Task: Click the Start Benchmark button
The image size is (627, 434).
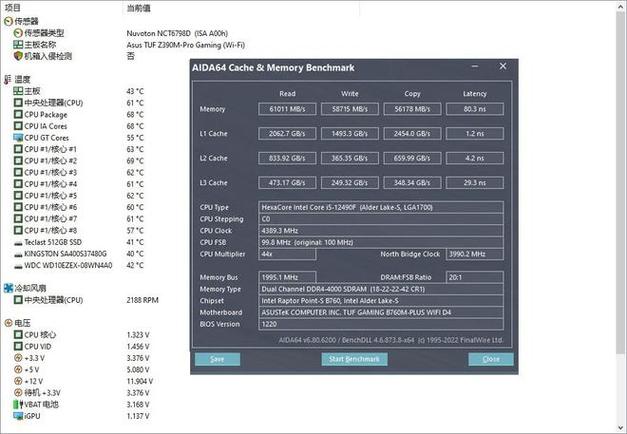Action: point(354,359)
